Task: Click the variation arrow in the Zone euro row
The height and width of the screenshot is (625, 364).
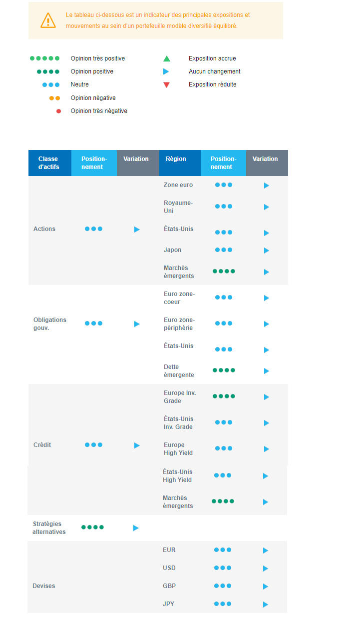Action: coord(266,185)
